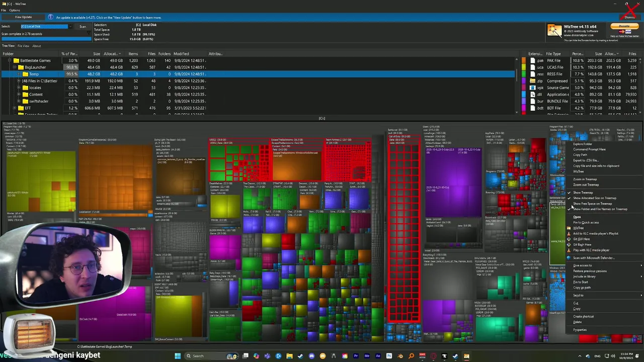Click the WizTree taskbar icon
The image size is (644, 362).
point(466,356)
